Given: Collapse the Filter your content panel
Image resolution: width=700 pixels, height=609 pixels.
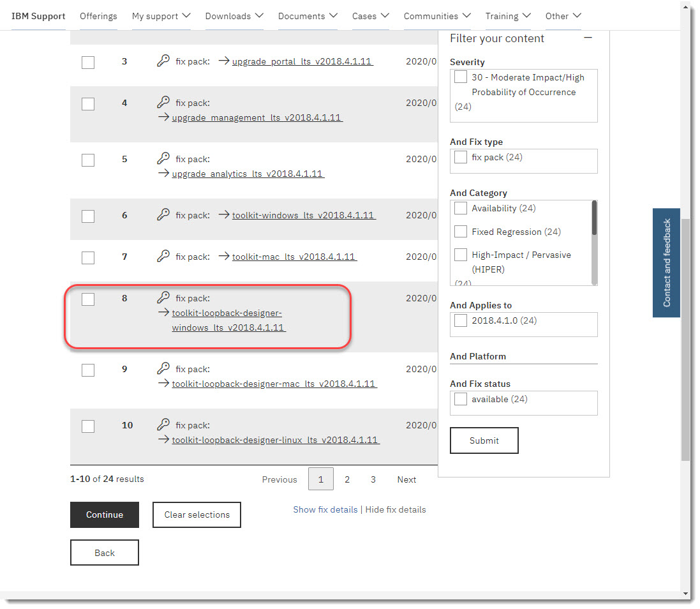Looking at the screenshot, I should click(588, 38).
